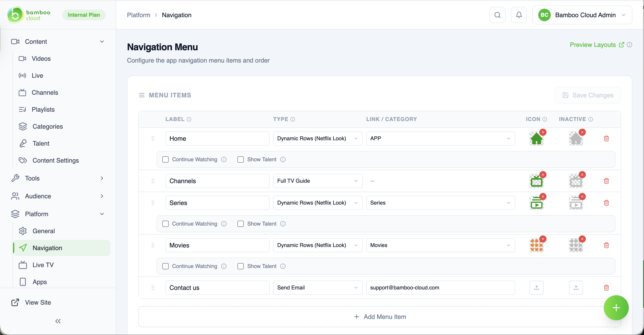Click Add Menu Item
The image size is (644, 335).
pos(379,317)
